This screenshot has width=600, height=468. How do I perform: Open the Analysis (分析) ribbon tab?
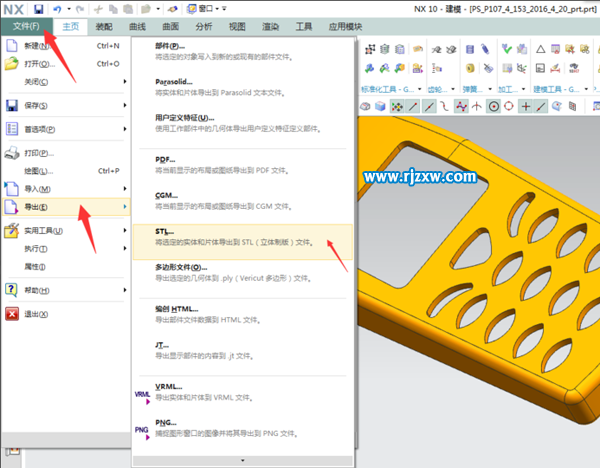203,26
